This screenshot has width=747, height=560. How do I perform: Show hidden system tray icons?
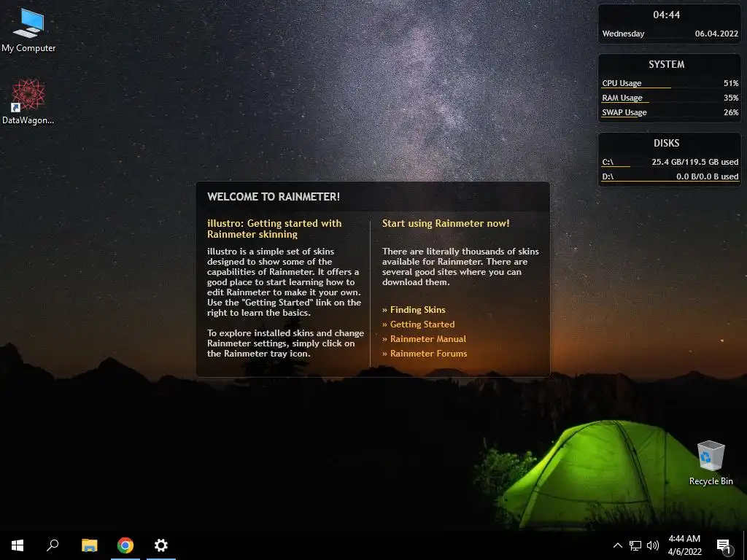pos(617,545)
